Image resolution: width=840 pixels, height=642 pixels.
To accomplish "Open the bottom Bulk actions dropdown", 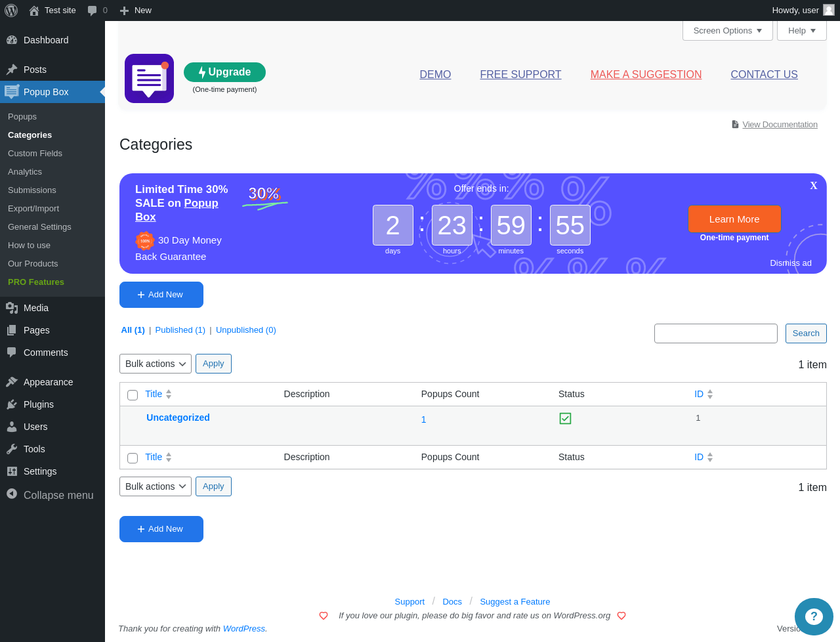I will tap(156, 486).
